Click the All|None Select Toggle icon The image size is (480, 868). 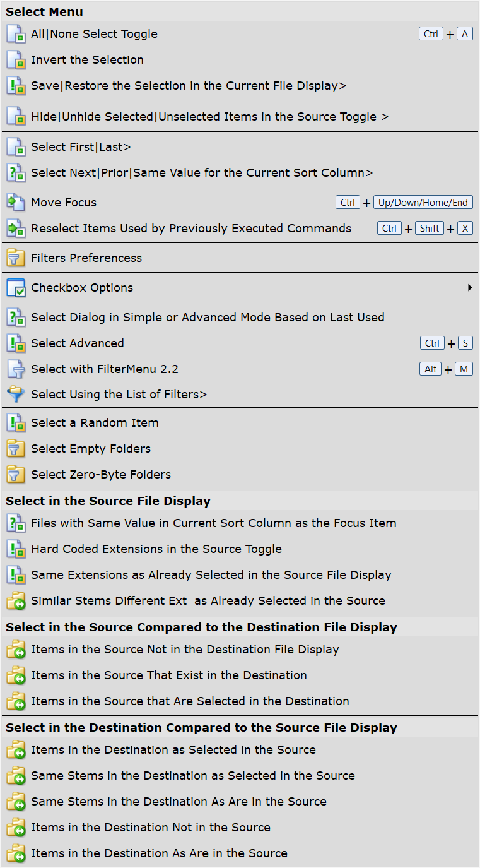point(16,34)
